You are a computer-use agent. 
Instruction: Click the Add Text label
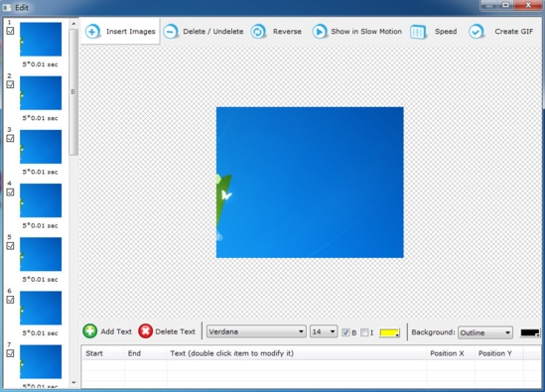[116, 331]
